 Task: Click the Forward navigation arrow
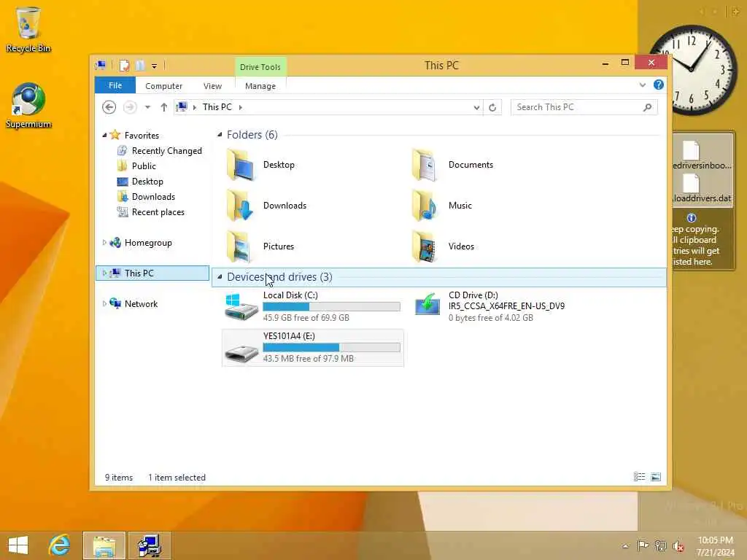pos(130,107)
